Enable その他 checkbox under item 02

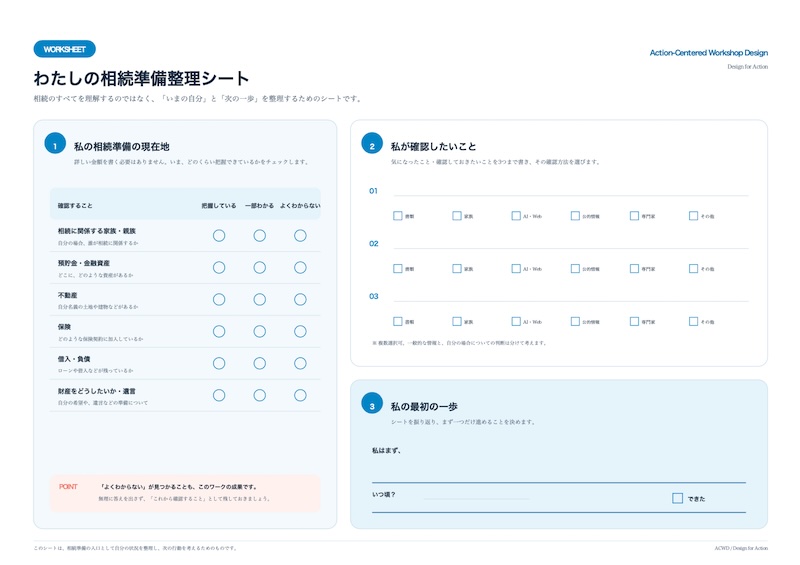[x=693, y=268]
